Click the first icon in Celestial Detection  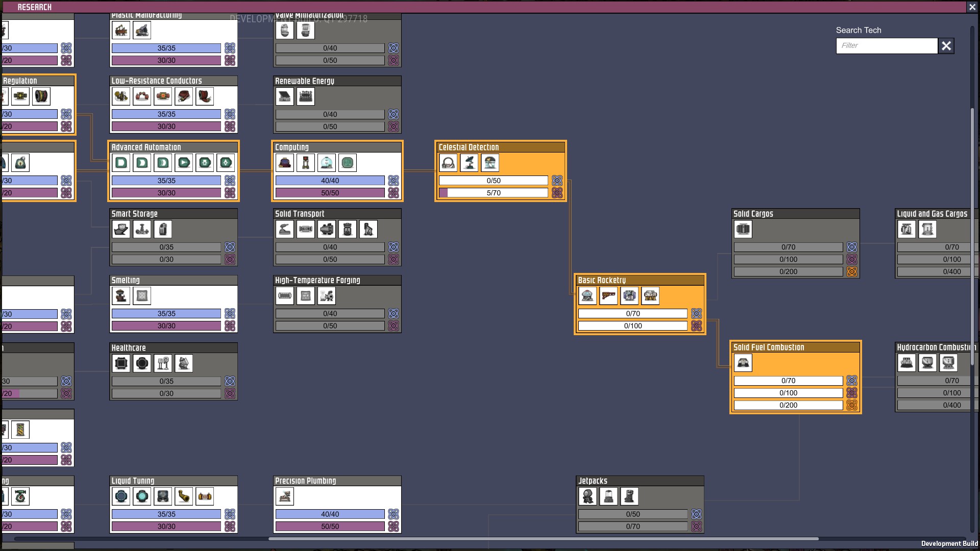click(x=448, y=163)
